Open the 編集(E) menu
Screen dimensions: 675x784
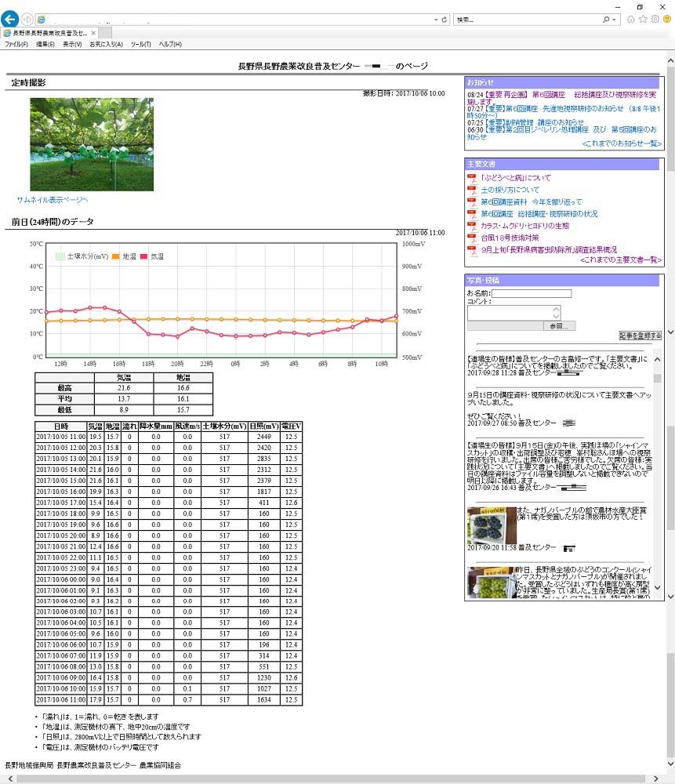[45, 45]
